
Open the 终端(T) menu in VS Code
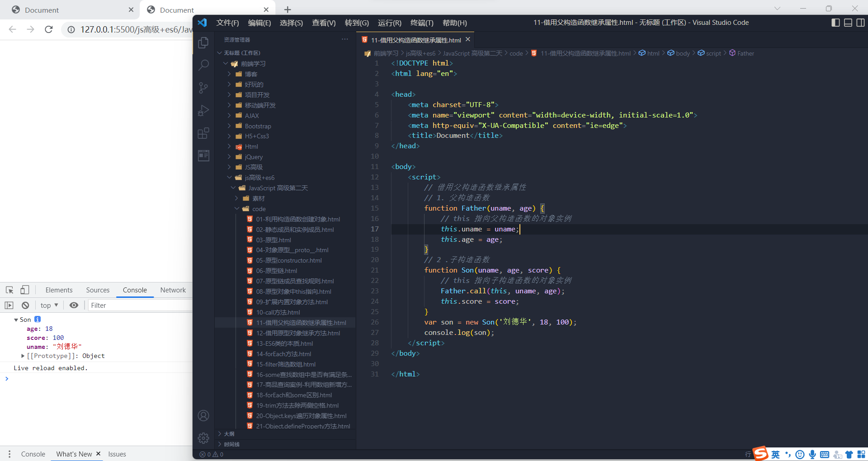pyautogui.click(x=421, y=23)
